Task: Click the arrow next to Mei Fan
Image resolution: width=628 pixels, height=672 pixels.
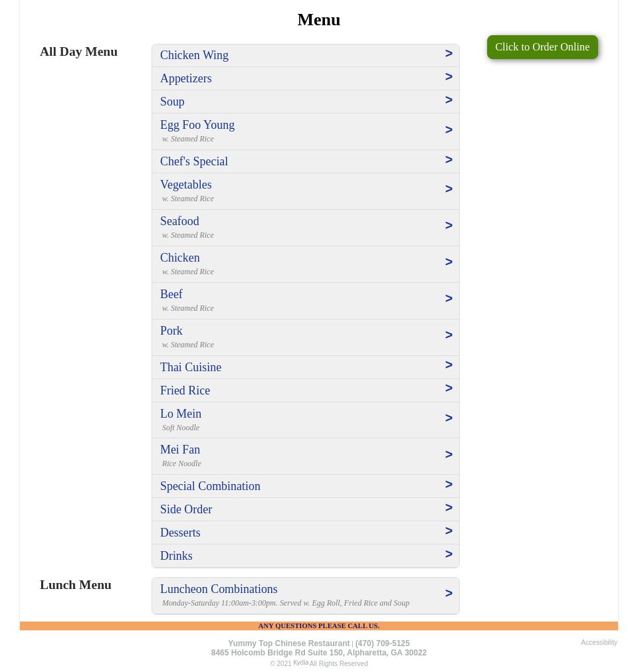Action: pyautogui.click(x=449, y=455)
